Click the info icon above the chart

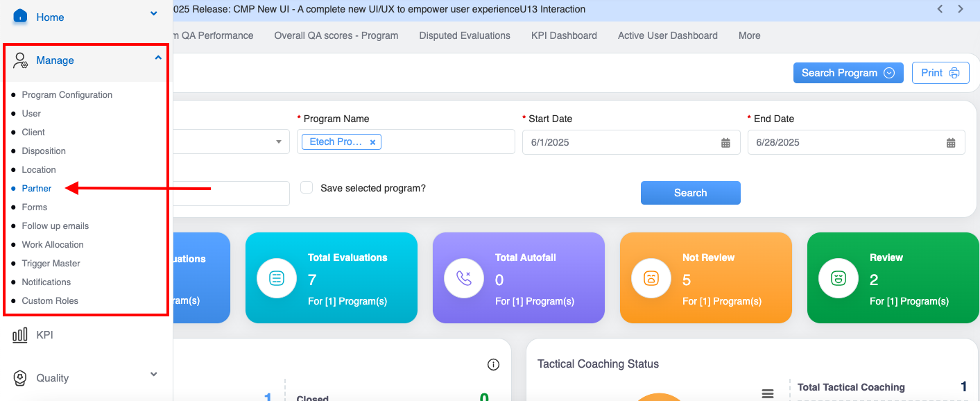[494, 365]
